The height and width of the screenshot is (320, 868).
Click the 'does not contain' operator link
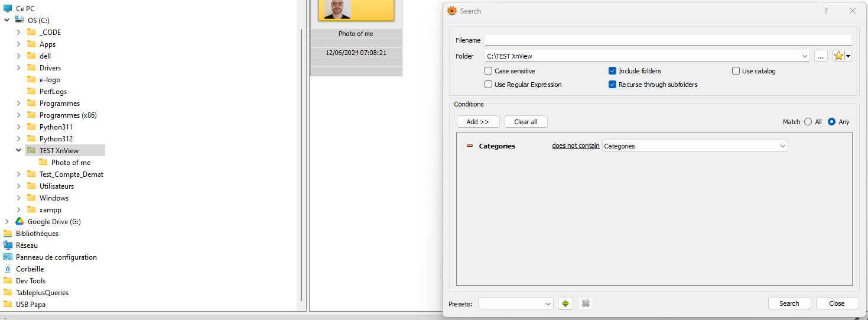coord(576,146)
